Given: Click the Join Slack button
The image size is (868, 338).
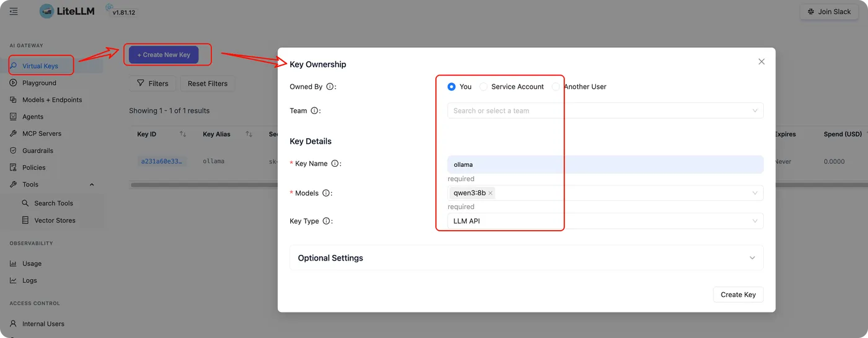Looking at the screenshot, I should [828, 12].
